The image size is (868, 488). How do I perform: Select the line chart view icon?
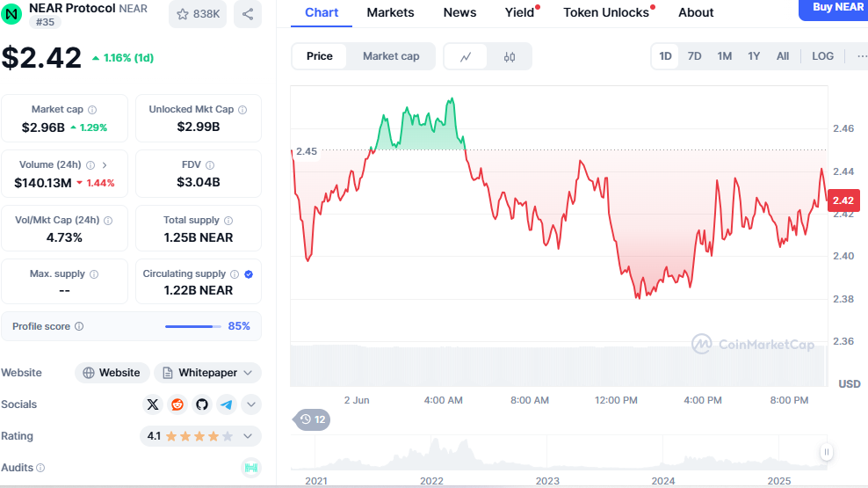[467, 56]
